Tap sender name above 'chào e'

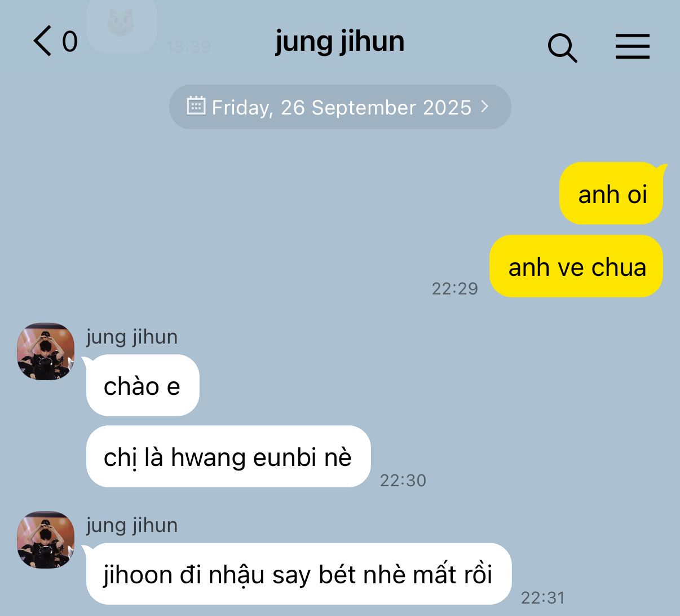[132, 337]
